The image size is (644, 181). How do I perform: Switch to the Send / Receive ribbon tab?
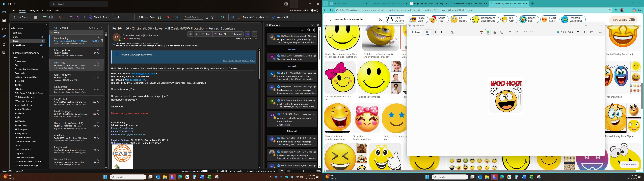click(x=36, y=11)
